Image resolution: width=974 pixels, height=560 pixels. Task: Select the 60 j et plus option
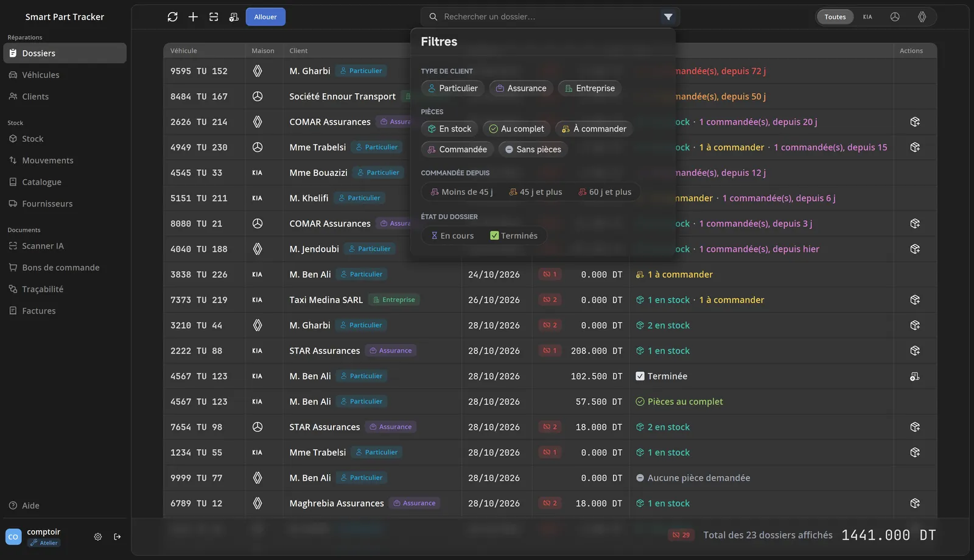click(605, 192)
